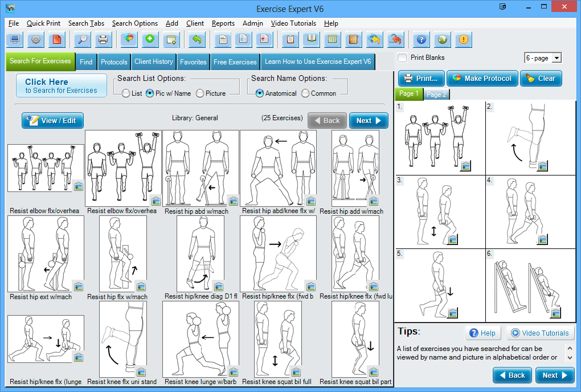Click the green table grid toolbar icon
This screenshot has width=581, height=392.
tap(333, 39)
